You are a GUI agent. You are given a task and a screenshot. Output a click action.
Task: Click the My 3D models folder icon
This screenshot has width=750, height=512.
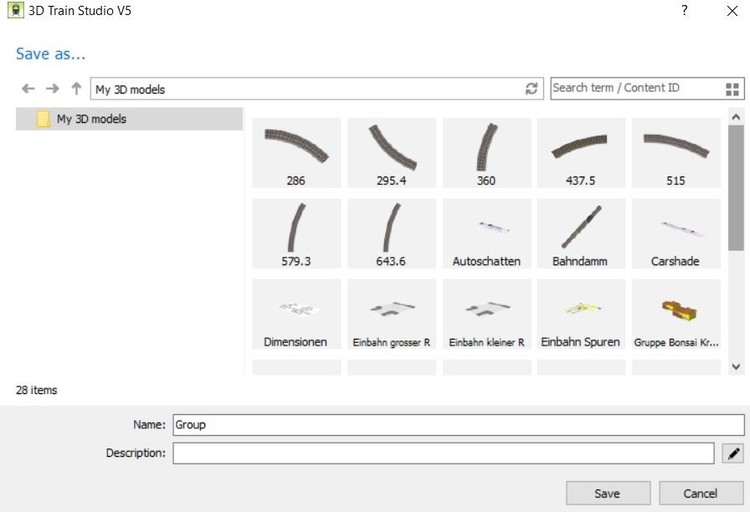click(x=43, y=119)
